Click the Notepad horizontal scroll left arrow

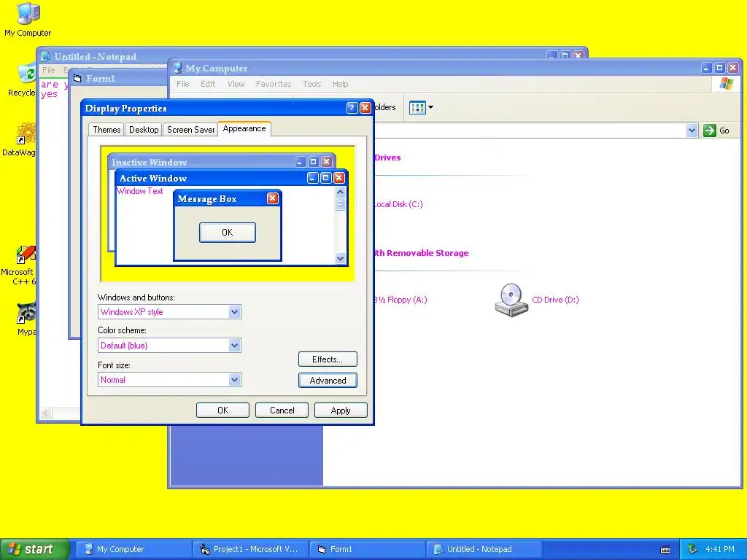46,413
